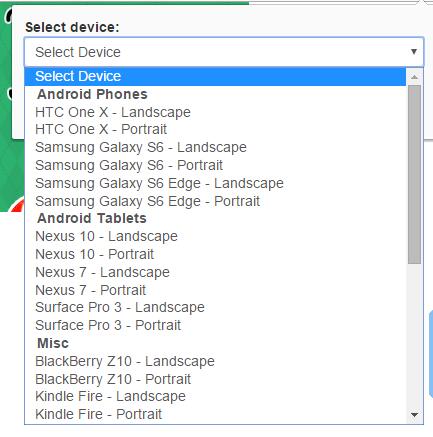Select HTC One X - Landscape
The height and width of the screenshot is (437, 433).
point(215,112)
